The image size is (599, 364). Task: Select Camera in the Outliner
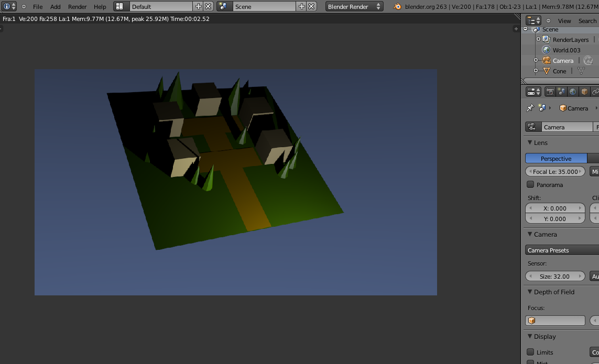point(563,61)
